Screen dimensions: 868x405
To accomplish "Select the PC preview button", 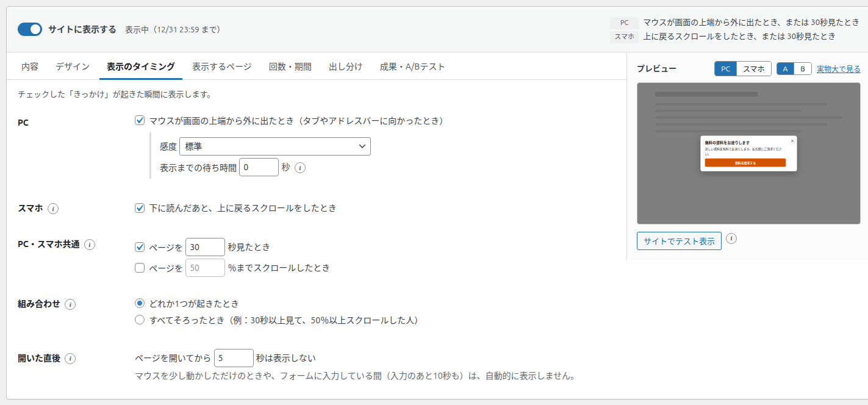I will tap(725, 69).
